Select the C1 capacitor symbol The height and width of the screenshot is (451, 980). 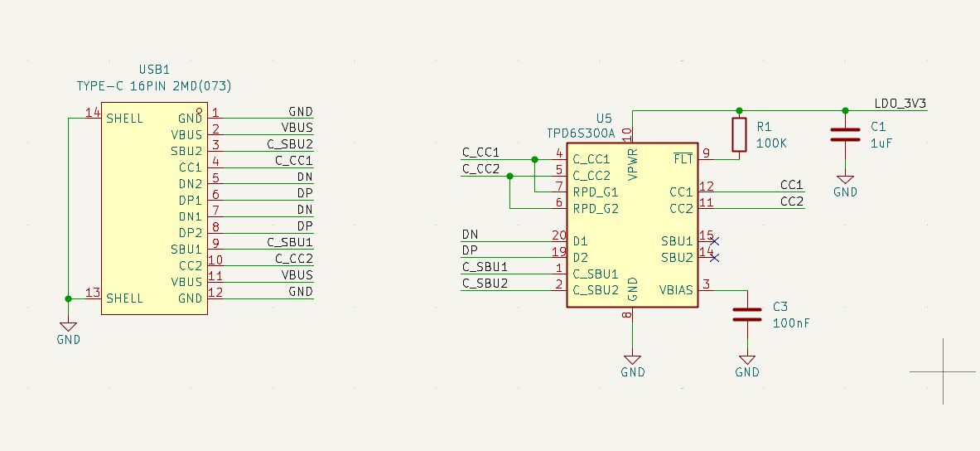pyautogui.click(x=845, y=134)
